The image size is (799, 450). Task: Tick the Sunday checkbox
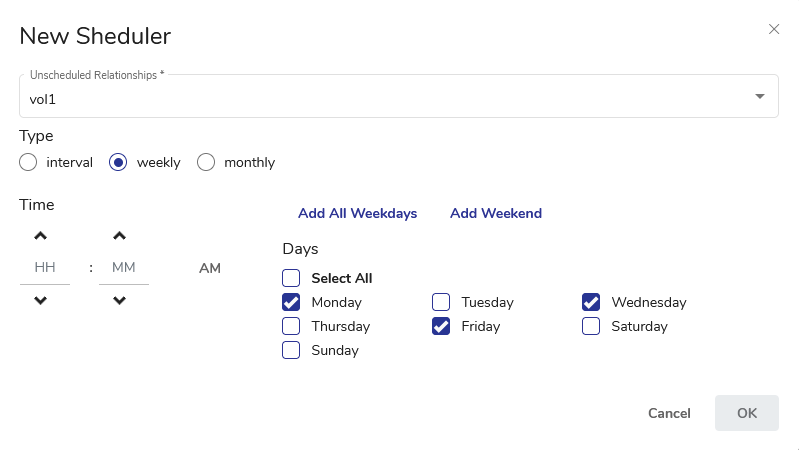click(291, 350)
